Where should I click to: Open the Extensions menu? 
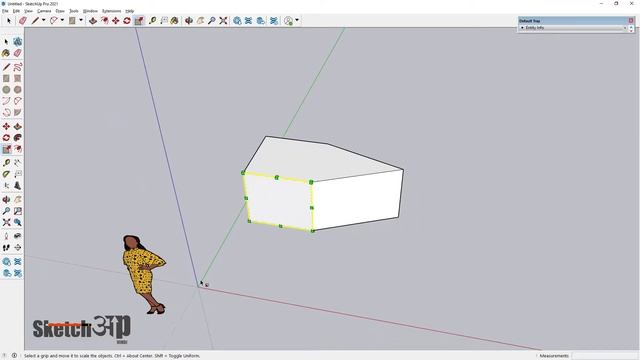tap(111, 11)
